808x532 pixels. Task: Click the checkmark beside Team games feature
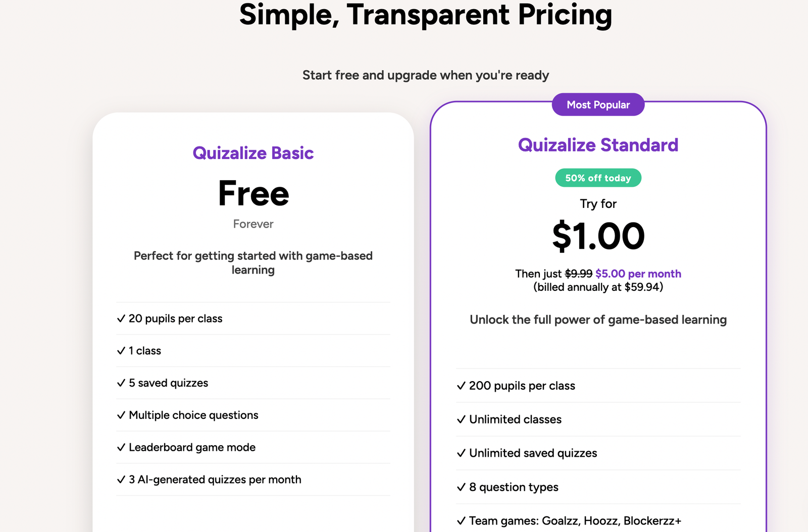(461, 521)
